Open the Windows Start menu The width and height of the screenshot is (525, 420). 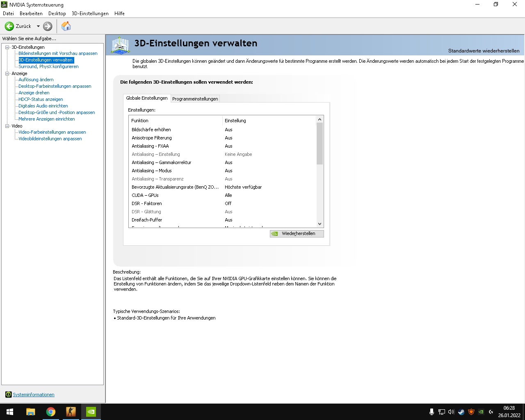[10, 412]
